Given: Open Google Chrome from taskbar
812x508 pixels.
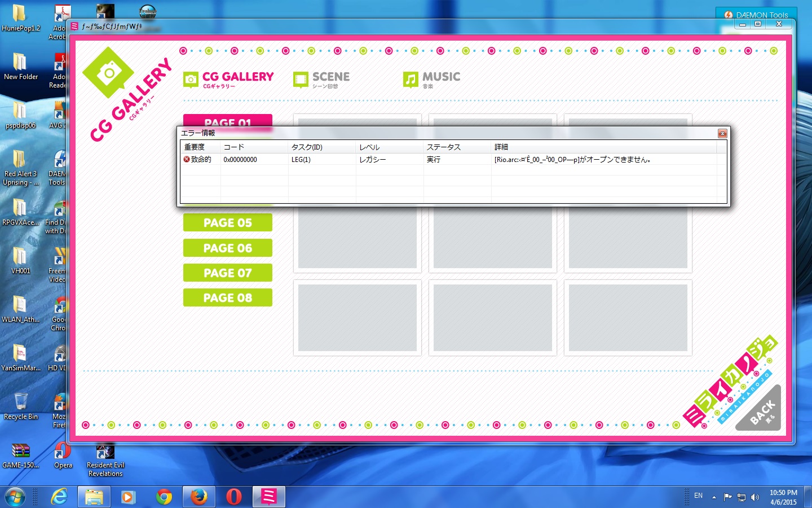Looking at the screenshot, I should [164, 497].
